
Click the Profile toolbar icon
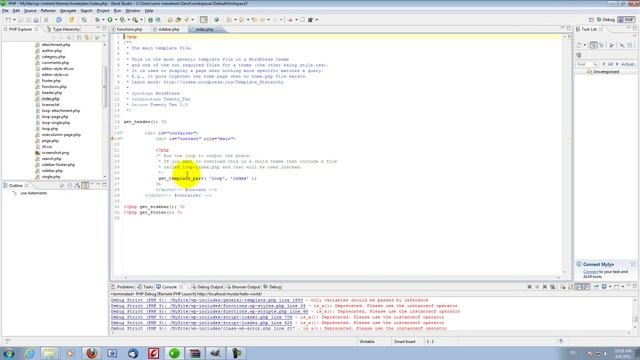point(122,20)
